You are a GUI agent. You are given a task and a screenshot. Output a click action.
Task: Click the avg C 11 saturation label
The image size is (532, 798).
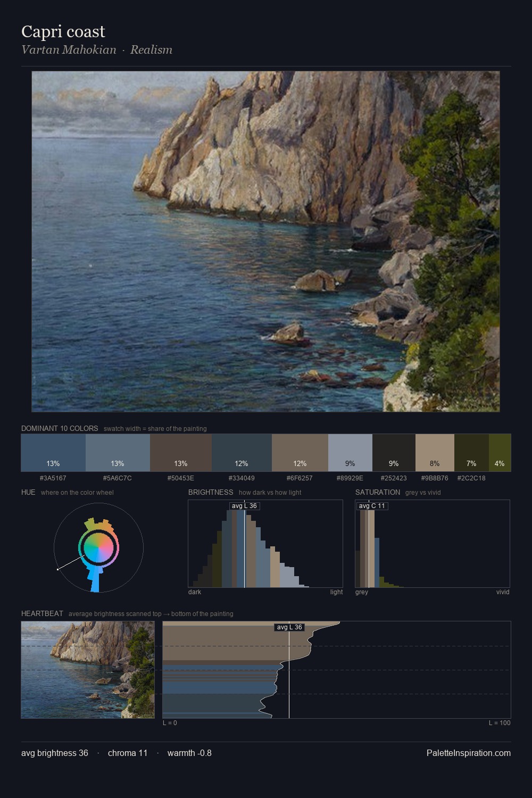[x=372, y=506]
